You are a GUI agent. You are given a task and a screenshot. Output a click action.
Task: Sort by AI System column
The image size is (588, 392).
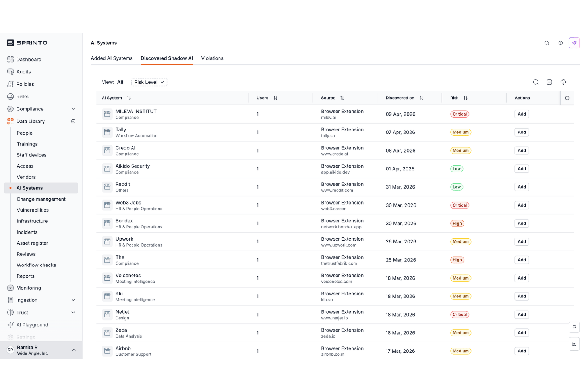point(129,98)
